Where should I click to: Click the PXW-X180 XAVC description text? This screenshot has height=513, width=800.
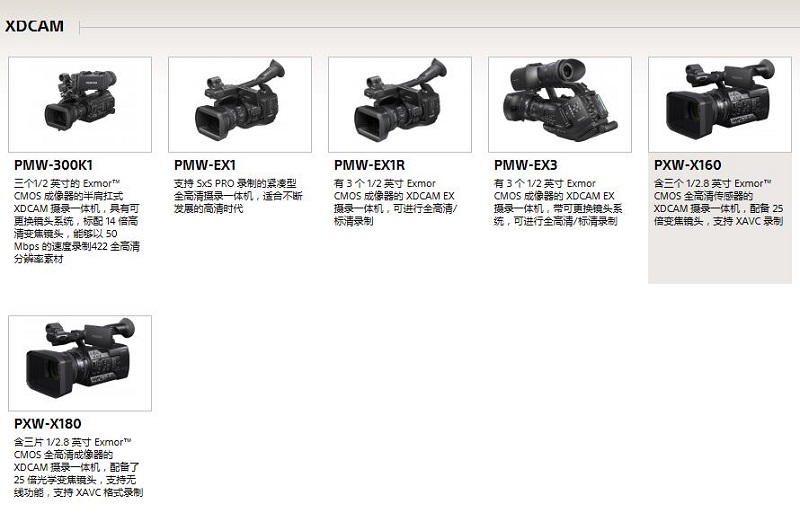tap(78, 467)
